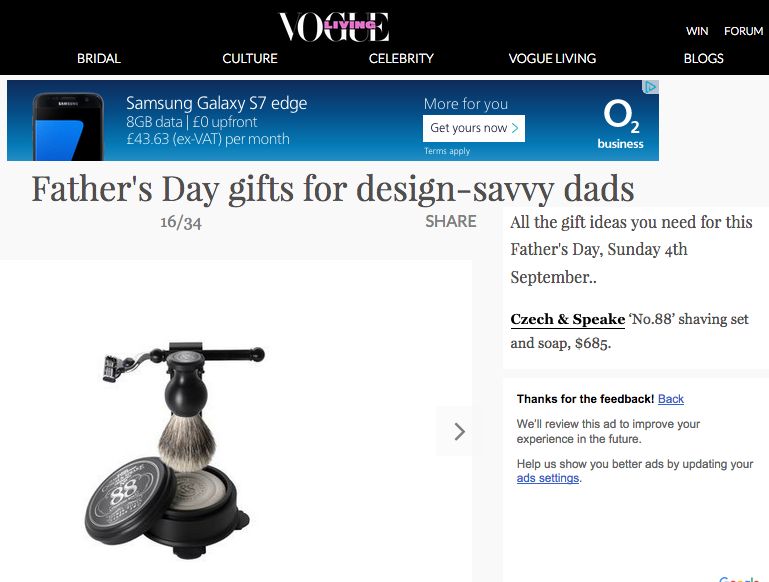Image resolution: width=769 pixels, height=582 pixels.
Task: Click the Father's Day gifts headline
Action: point(333,188)
